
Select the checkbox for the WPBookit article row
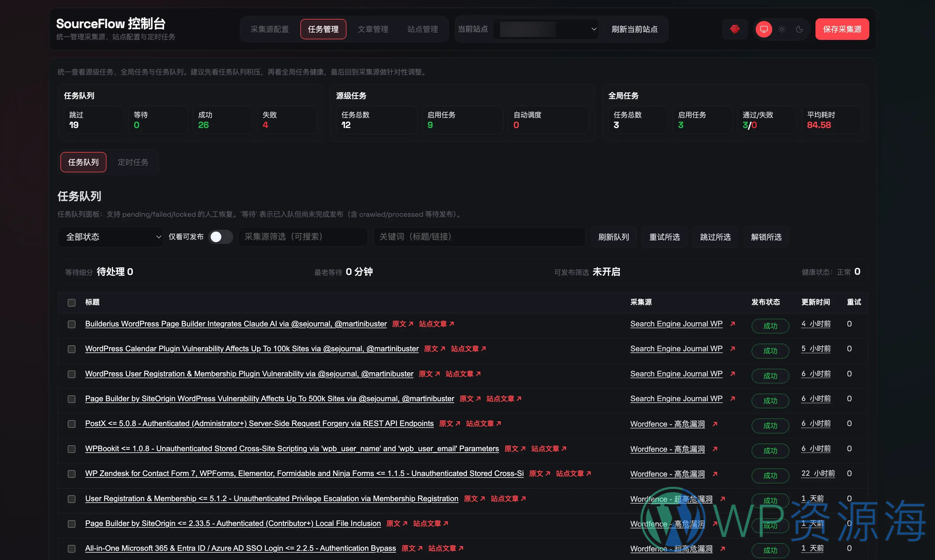pos(71,449)
